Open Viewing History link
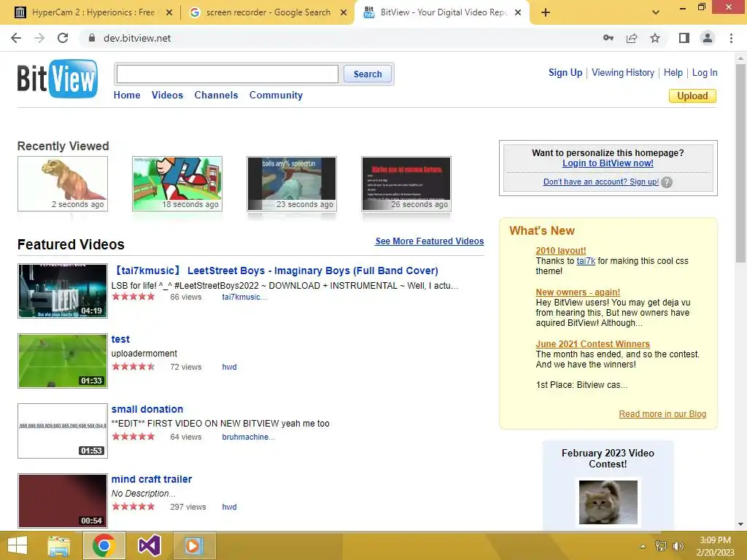 pyautogui.click(x=623, y=72)
